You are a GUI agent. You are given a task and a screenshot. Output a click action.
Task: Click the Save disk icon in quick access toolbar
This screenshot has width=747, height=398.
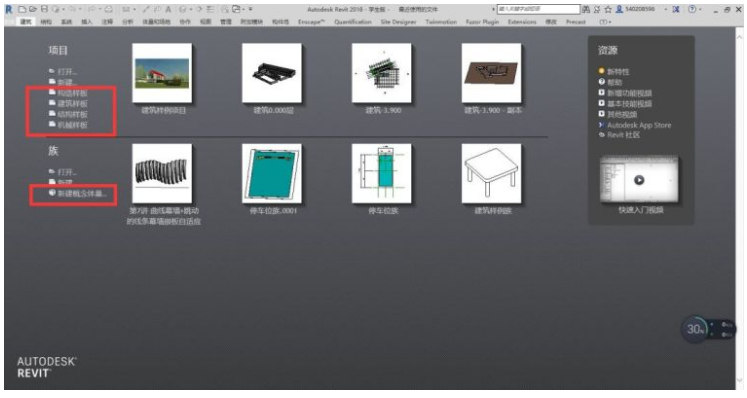(44, 9)
